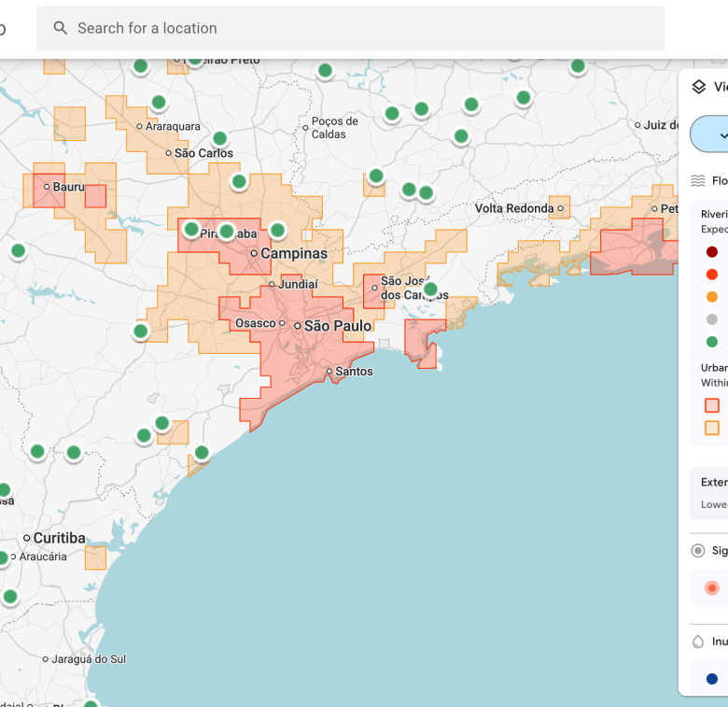Click the significant events target icon

[698, 551]
